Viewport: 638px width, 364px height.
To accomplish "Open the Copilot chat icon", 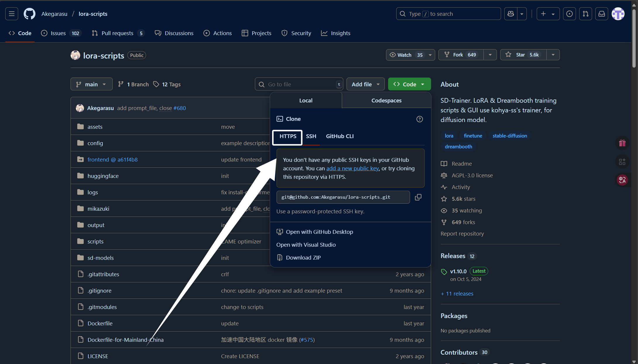I will pos(511,14).
